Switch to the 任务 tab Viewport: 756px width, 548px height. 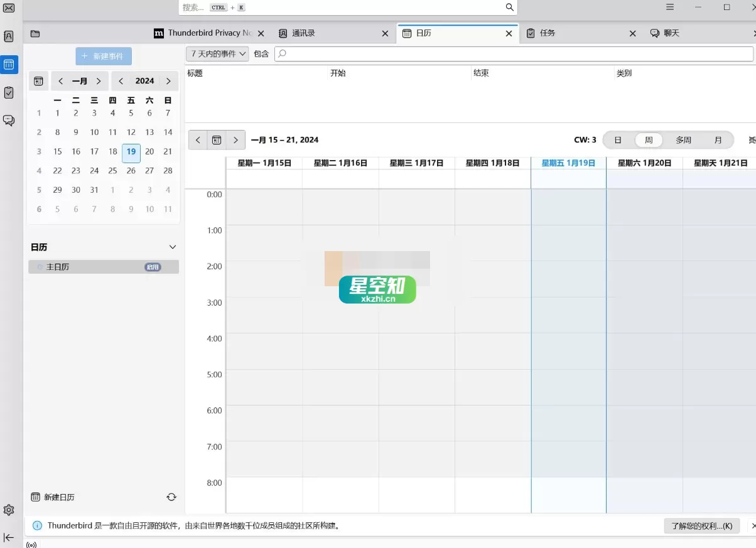click(548, 33)
